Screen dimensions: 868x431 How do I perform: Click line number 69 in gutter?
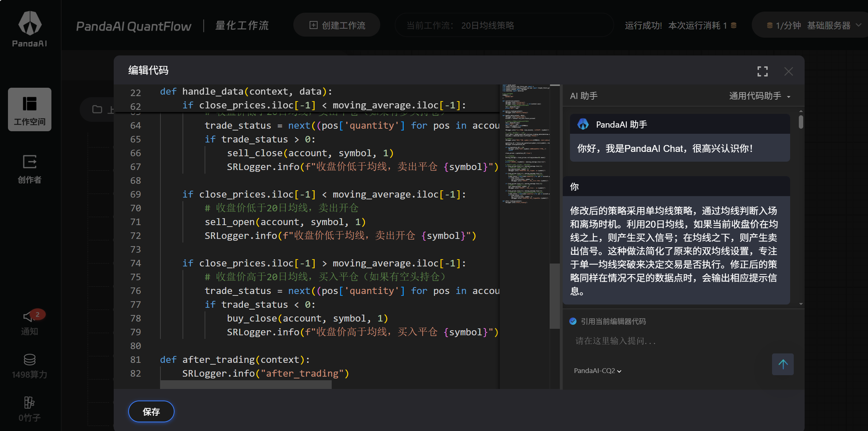tap(135, 194)
